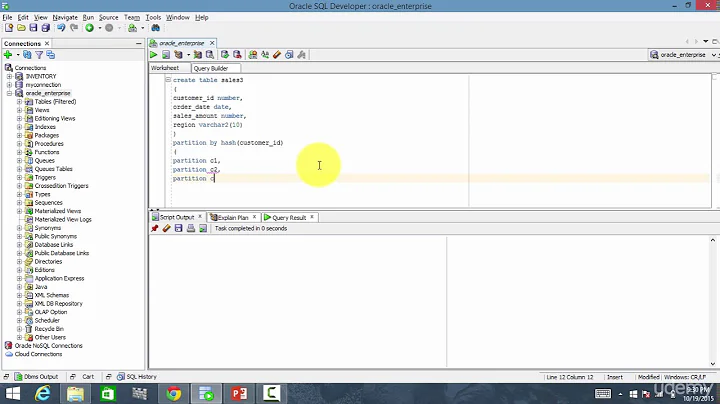The width and height of the screenshot is (720, 404).
Task: Close the Script Output tab
Action: 200,217
